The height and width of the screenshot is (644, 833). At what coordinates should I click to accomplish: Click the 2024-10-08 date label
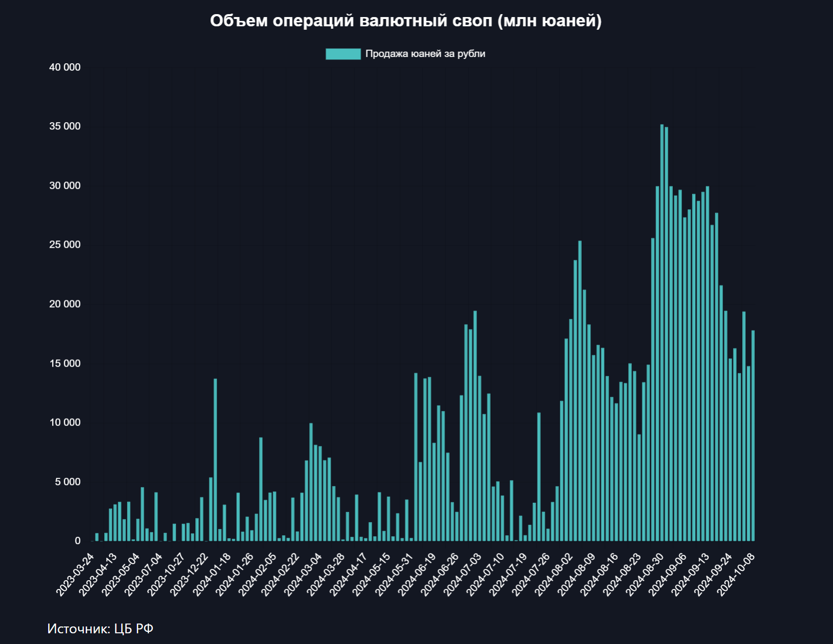tap(736, 574)
